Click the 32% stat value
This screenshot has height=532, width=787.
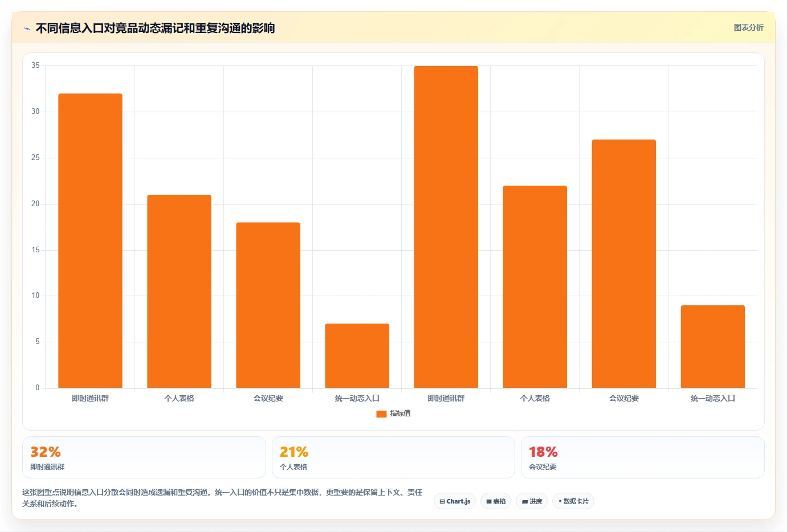46,452
